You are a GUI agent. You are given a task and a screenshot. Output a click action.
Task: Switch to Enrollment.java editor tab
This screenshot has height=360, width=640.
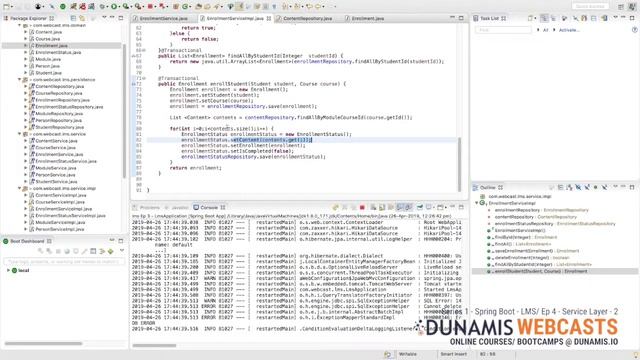[x=367, y=18]
